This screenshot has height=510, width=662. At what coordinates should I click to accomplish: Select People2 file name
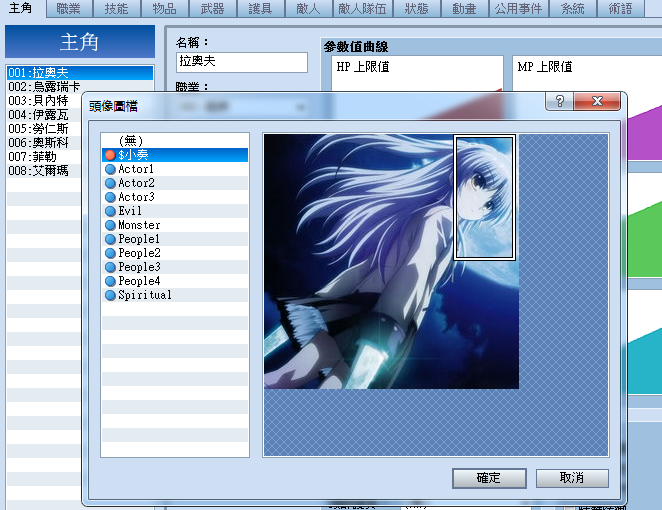(x=139, y=253)
